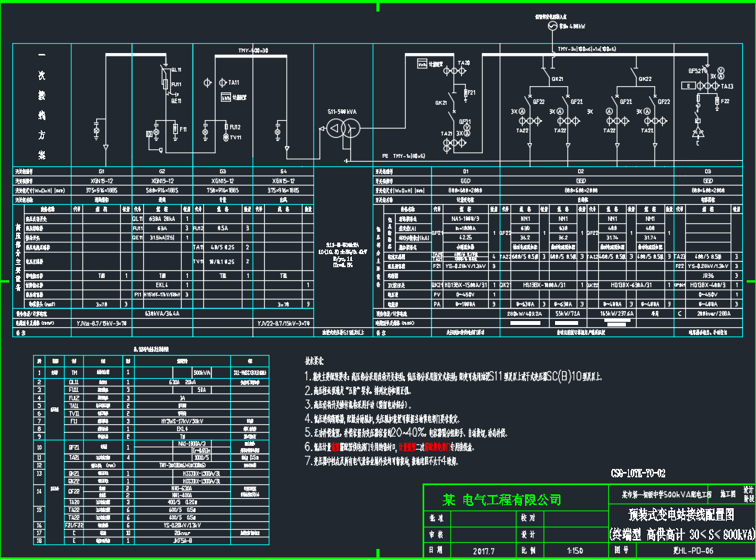The width and height of the screenshot is (756, 559).
Task: Click the 'HS13BX-1000A/31' switch cell
Action: pyautogui.click(x=544, y=285)
